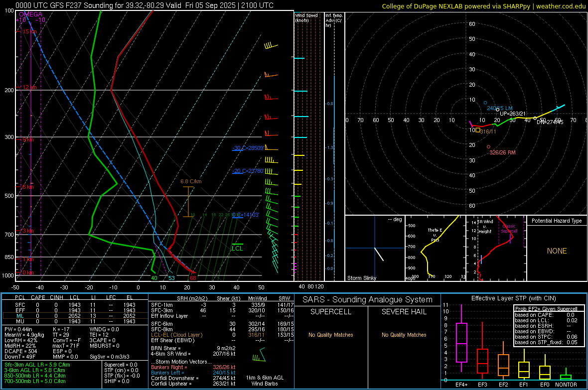Screen dimensions: 588x390
Task: Click 'SARS - Sounding Analogue System' heading
Action: point(368,300)
